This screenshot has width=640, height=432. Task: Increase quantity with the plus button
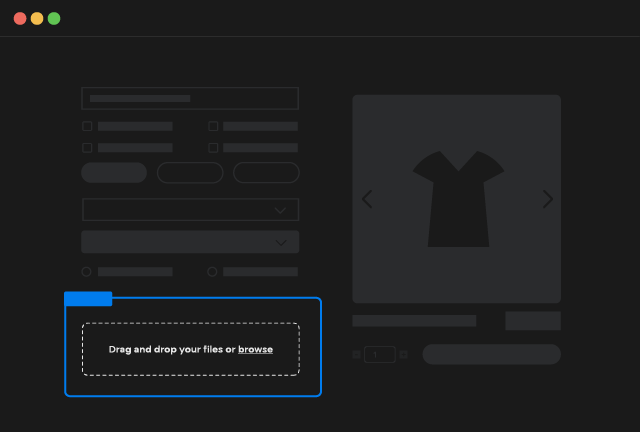pyautogui.click(x=404, y=354)
